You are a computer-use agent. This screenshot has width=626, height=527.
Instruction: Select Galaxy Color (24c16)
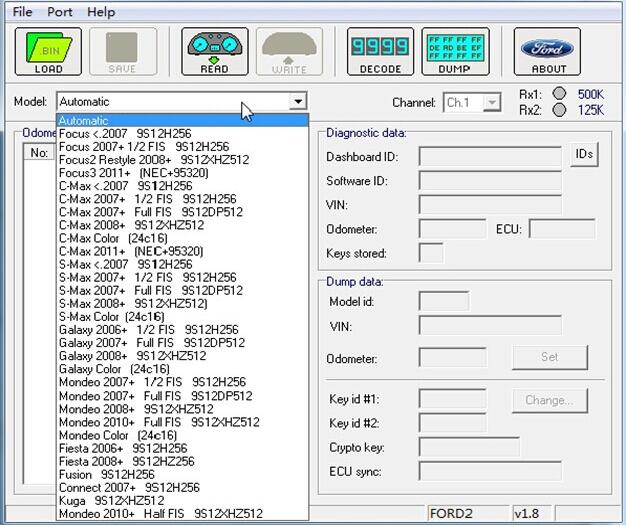point(182,369)
